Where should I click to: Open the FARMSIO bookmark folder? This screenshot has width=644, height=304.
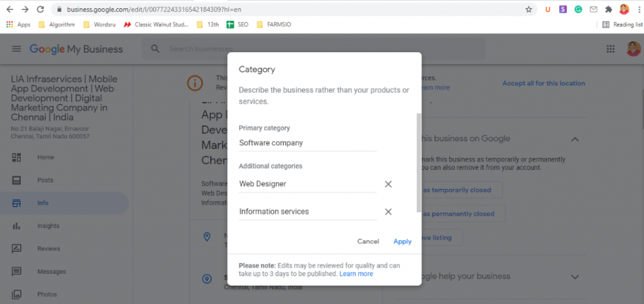[x=274, y=25]
